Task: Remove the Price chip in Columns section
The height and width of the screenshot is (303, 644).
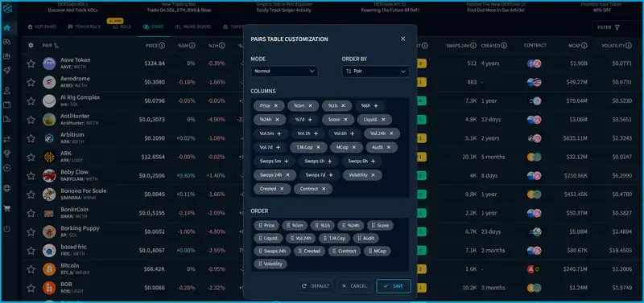Action: [x=276, y=106]
